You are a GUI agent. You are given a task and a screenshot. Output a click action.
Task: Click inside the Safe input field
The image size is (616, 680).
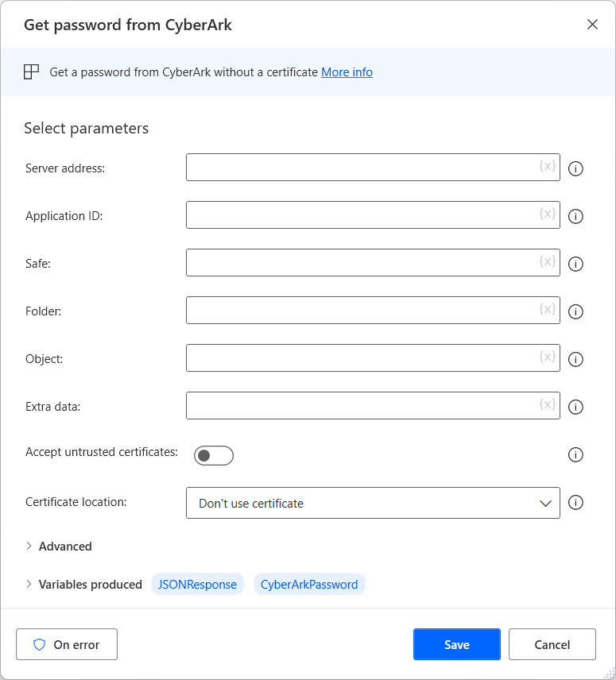point(358,262)
